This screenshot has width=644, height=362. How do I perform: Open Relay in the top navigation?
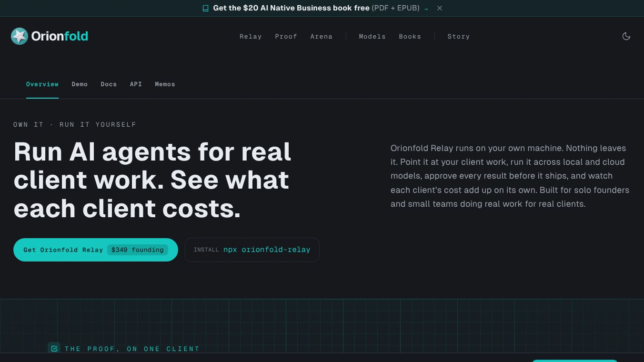coord(251,36)
